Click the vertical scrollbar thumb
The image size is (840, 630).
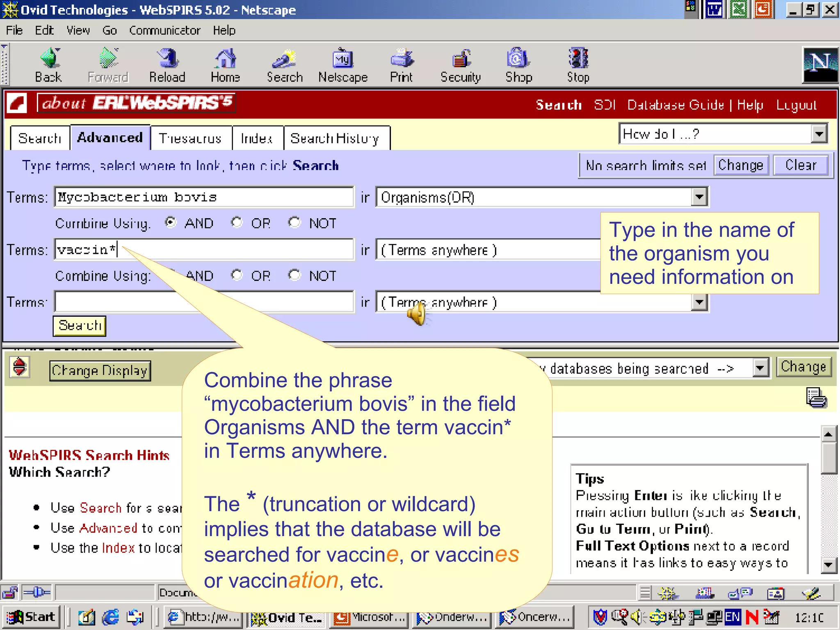[x=829, y=458]
